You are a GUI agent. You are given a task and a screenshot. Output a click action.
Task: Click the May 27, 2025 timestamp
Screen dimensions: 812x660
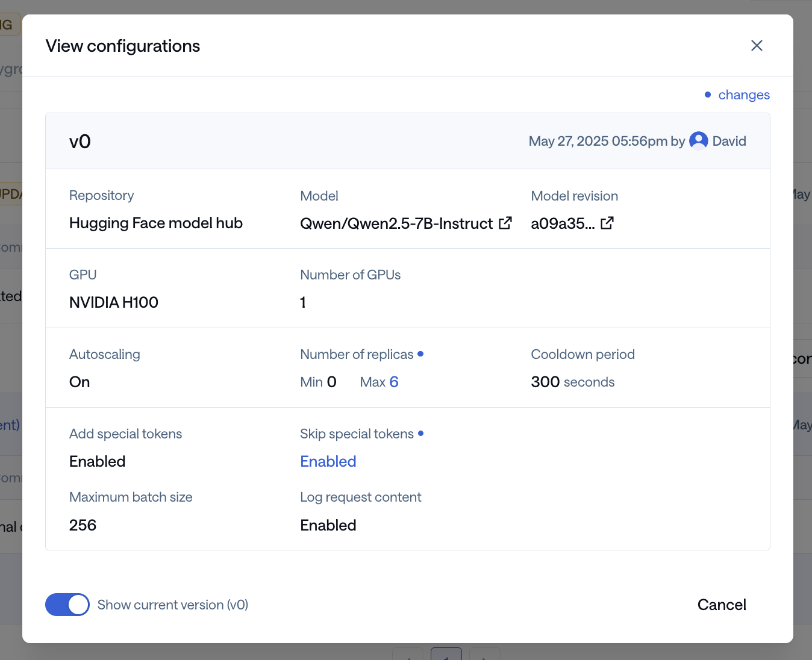tap(598, 140)
